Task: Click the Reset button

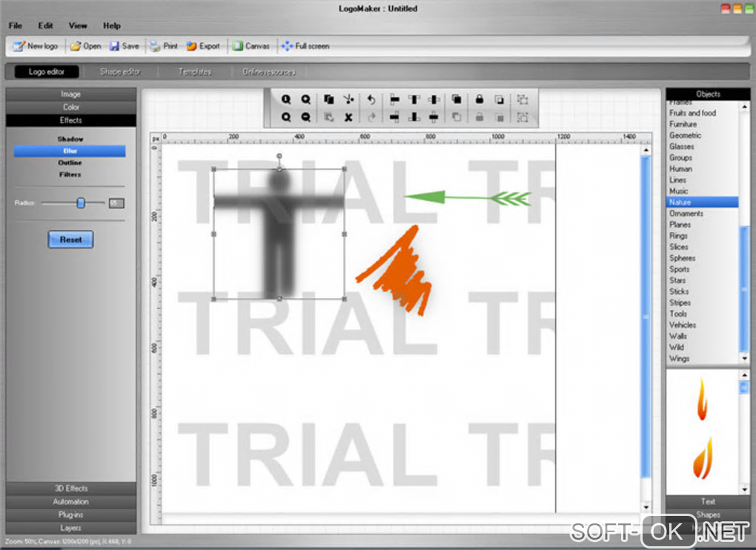Action: pos(70,239)
